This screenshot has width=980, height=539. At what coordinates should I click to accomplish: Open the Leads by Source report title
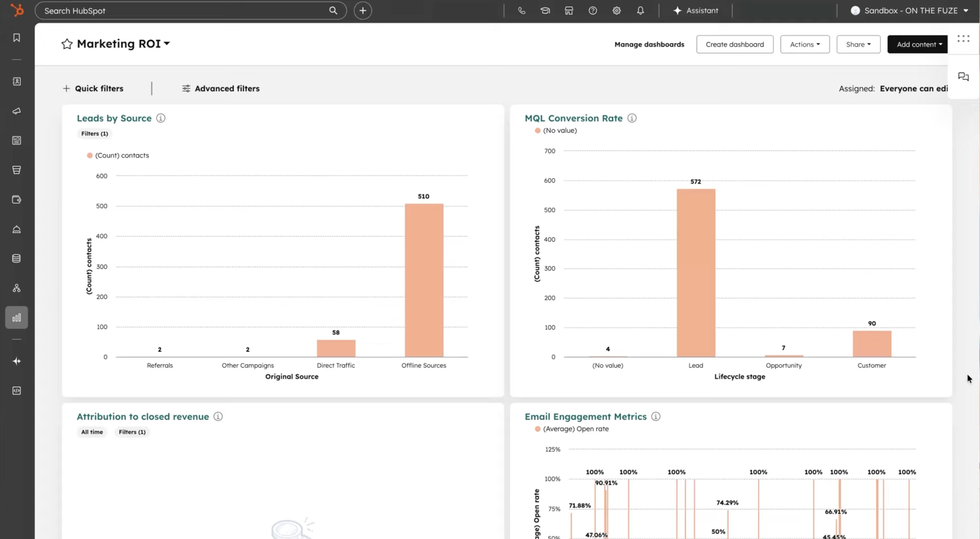point(114,118)
